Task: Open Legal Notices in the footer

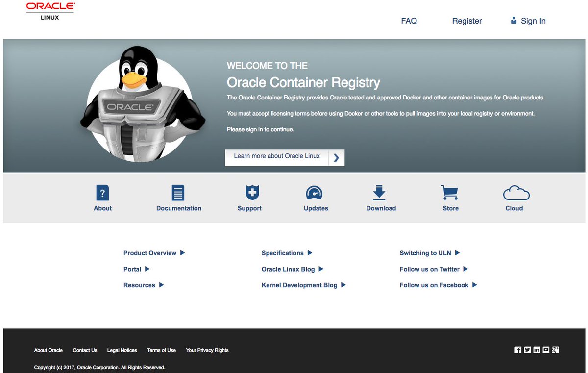Action: coord(122,350)
